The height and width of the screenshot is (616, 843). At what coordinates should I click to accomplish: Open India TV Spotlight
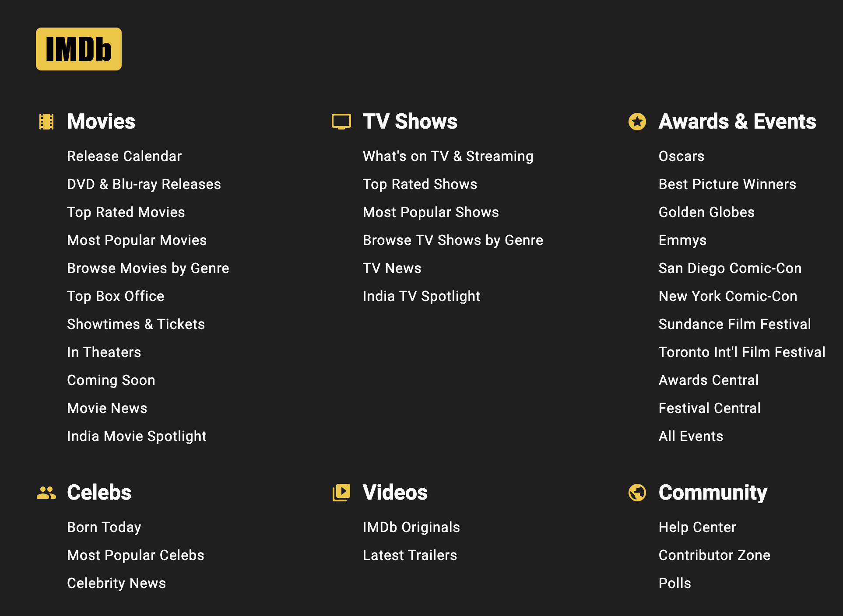(x=421, y=296)
